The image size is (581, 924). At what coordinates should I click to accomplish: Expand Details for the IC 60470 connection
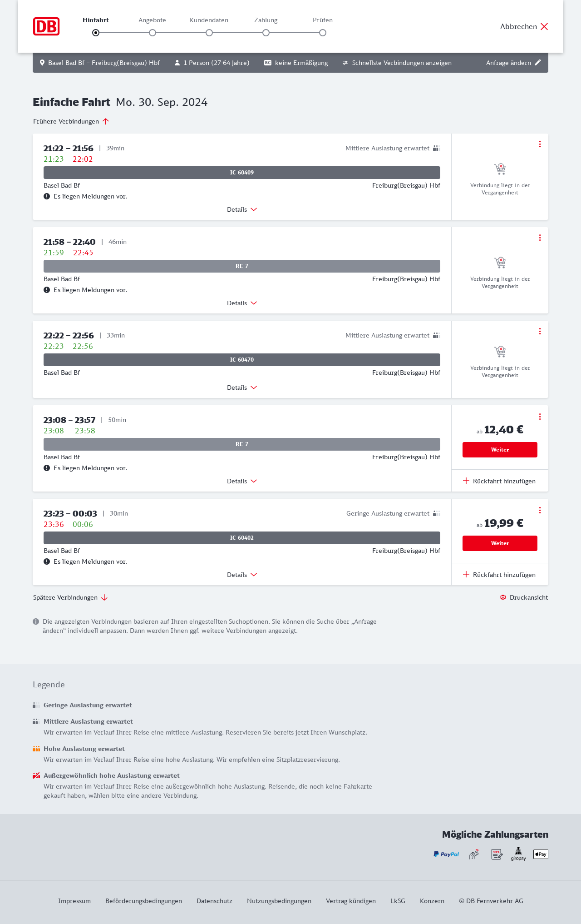(x=242, y=387)
